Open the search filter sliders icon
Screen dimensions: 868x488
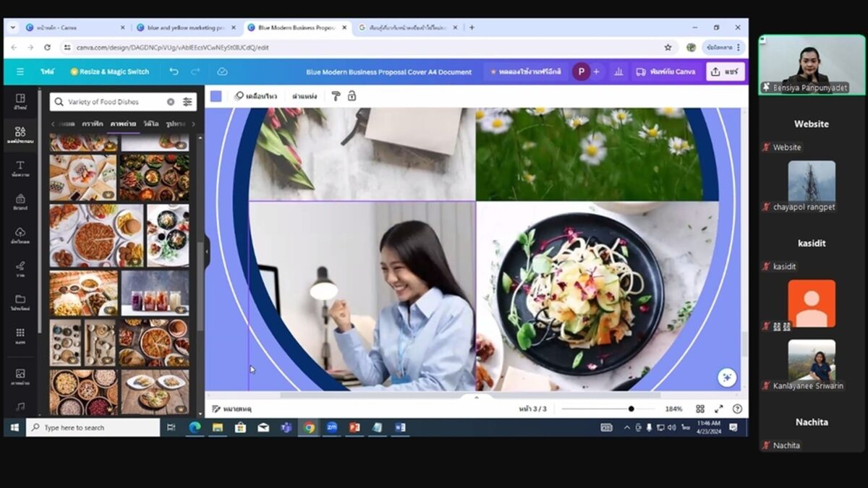tap(187, 102)
